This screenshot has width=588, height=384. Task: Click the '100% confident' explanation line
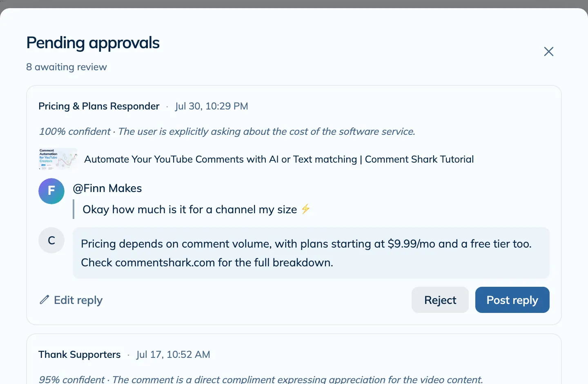pyautogui.click(x=227, y=132)
